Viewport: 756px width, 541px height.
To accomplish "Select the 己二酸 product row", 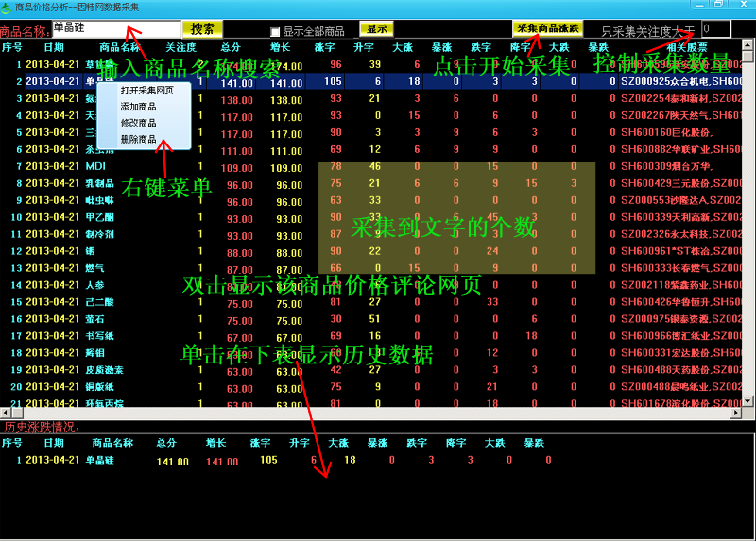I will (371, 302).
